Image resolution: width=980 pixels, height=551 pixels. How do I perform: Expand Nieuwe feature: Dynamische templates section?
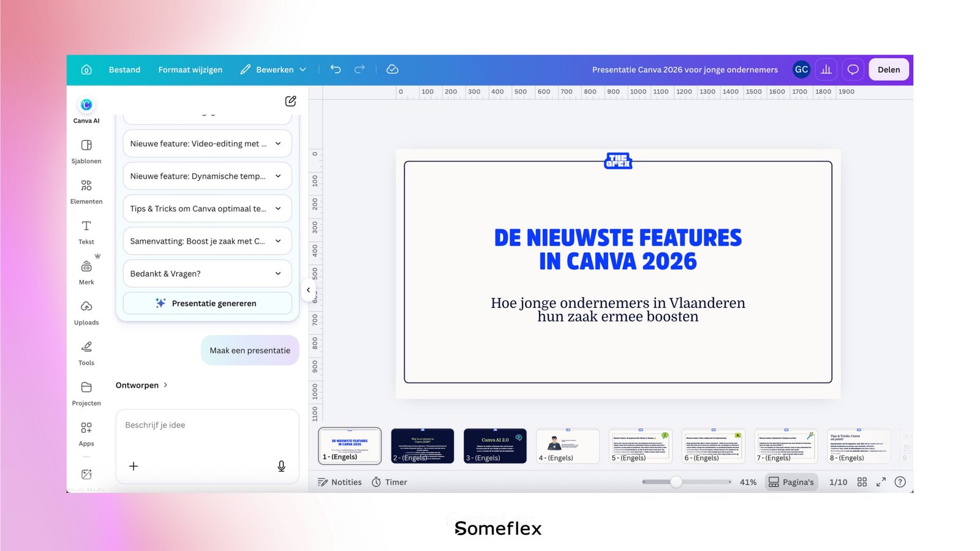click(207, 176)
